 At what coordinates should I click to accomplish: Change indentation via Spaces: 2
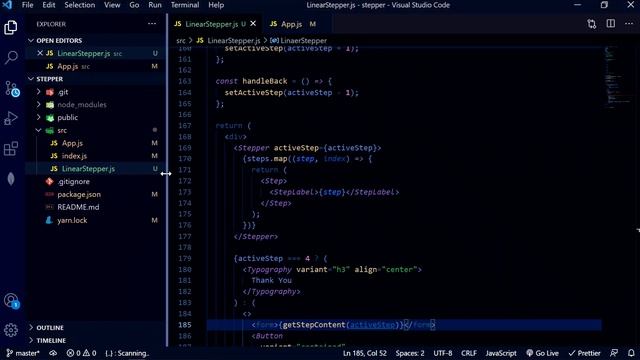point(409,353)
